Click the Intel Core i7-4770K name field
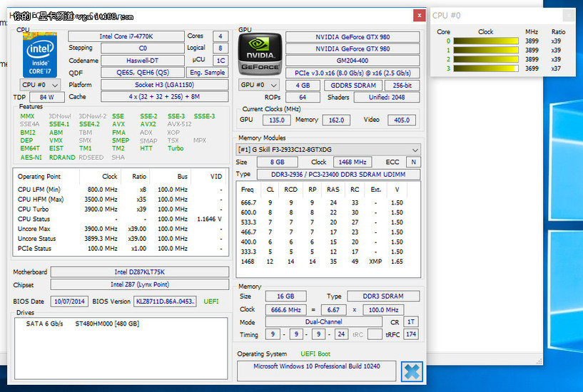Screen dimensions: 583x392 (x=126, y=36)
